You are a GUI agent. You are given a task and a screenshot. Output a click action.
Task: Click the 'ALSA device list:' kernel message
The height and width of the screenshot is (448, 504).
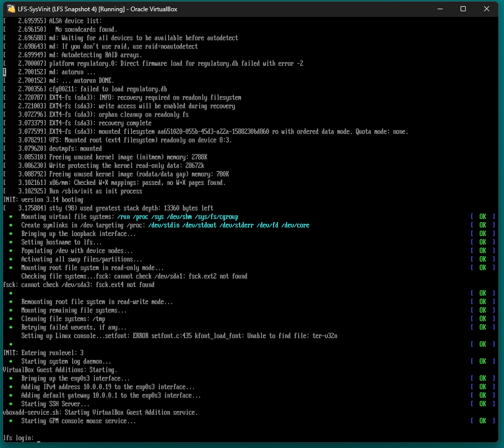point(76,21)
